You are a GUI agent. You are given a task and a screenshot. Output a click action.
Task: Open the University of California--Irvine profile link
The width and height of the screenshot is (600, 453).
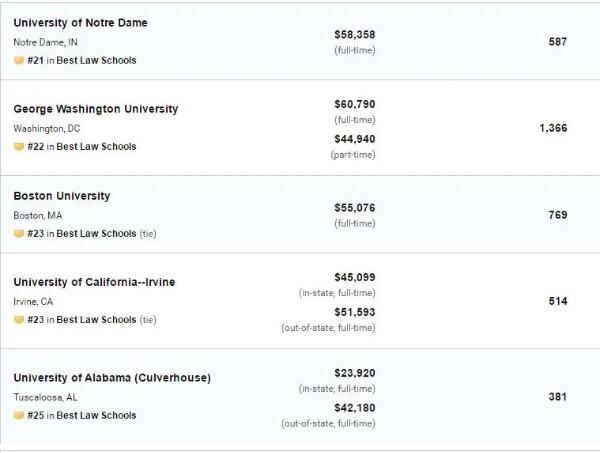pos(94,282)
